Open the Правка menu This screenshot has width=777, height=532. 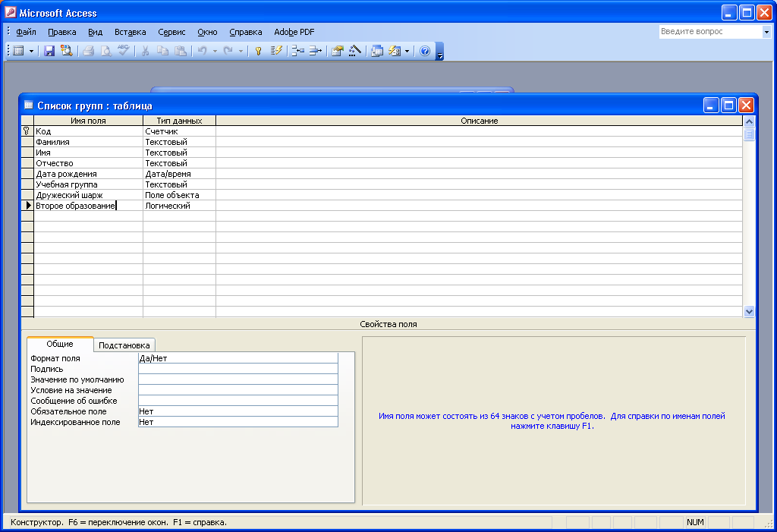click(62, 32)
